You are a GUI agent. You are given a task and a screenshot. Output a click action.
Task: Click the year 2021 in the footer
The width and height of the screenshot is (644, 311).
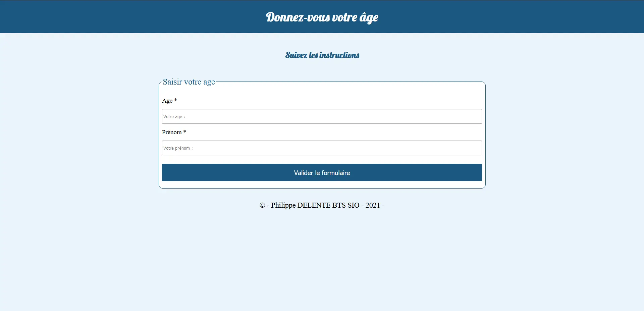[373, 205]
